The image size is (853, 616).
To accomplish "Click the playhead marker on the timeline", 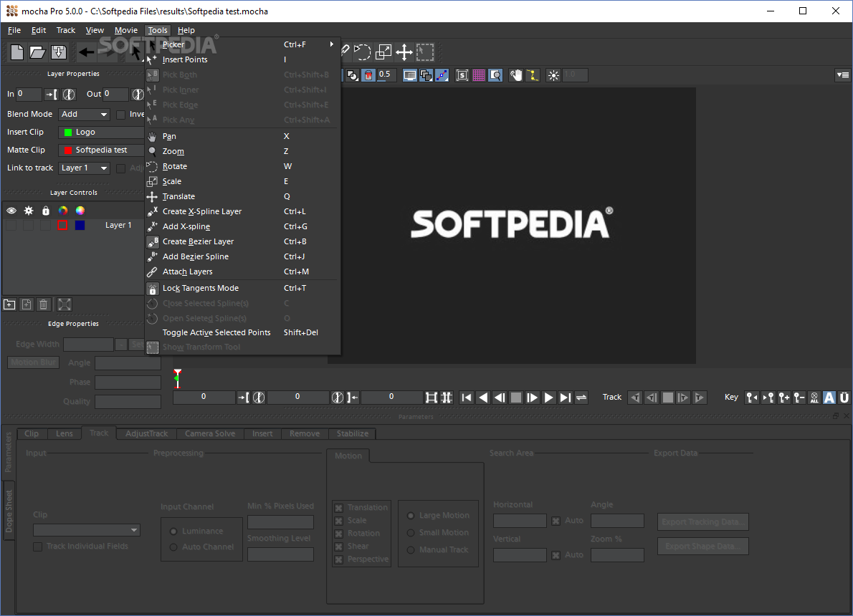I will point(177,378).
